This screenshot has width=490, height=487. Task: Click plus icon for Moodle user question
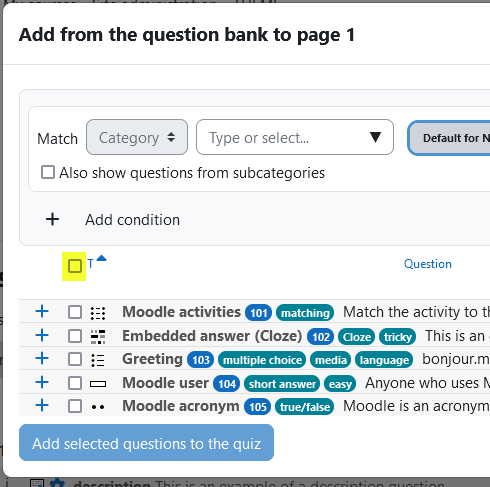click(42, 382)
